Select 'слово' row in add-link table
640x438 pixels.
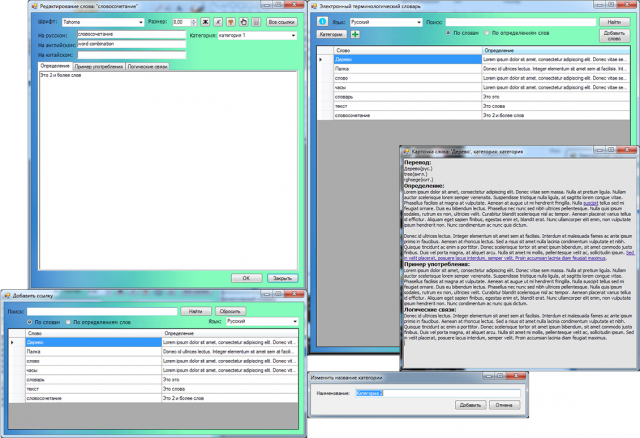[153, 361]
